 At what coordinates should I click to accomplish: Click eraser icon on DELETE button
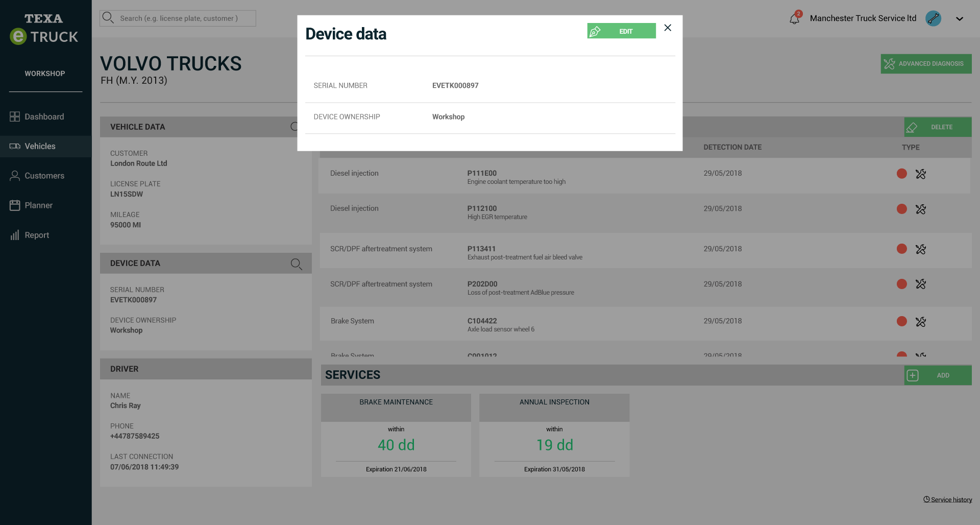912,128
